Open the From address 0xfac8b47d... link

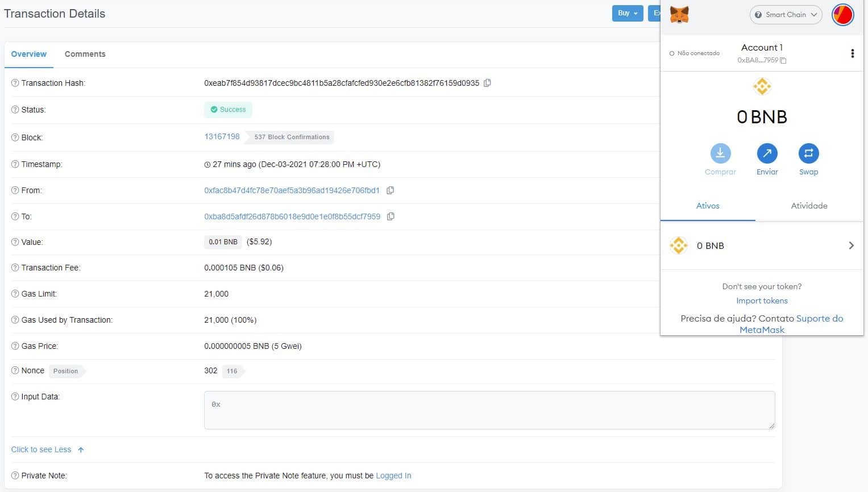tap(292, 190)
